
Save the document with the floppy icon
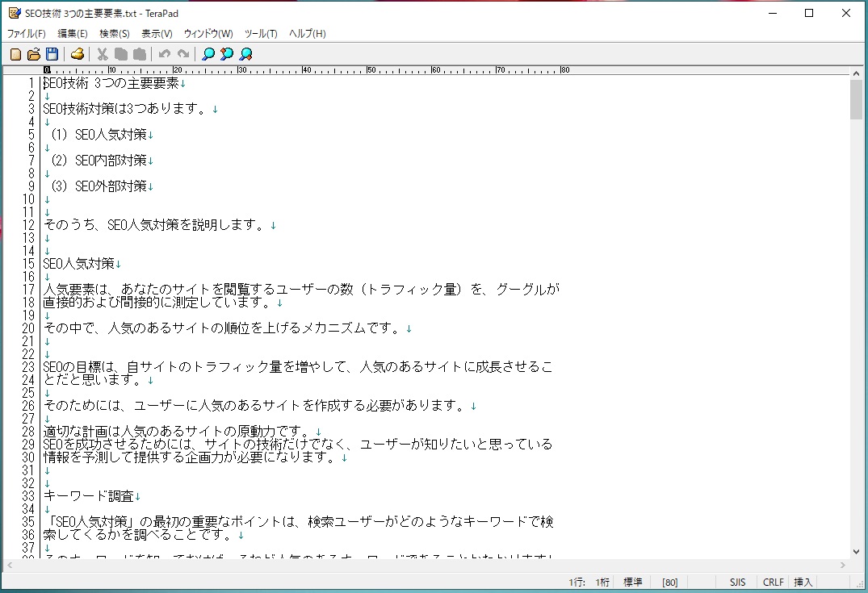tap(52, 54)
